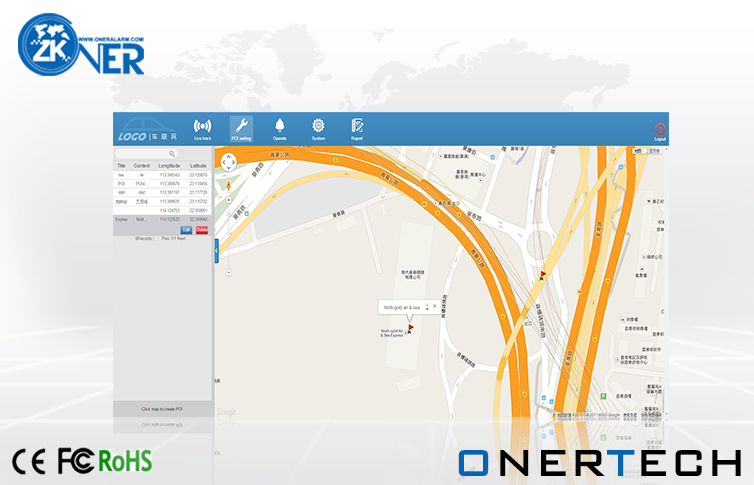Select the first POI row starting 113.39
The height and width of the screenshot is (485, 754).
[x=162, y=175]
